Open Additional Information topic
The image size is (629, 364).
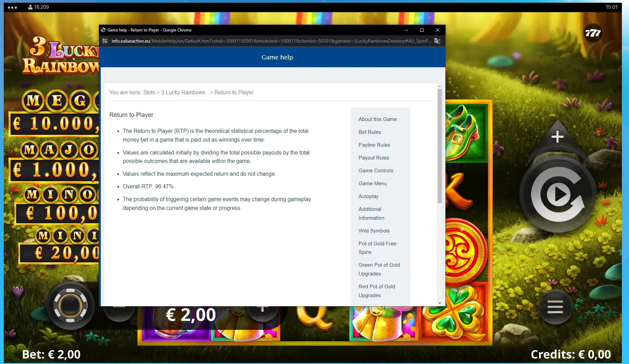pos(371,214)
